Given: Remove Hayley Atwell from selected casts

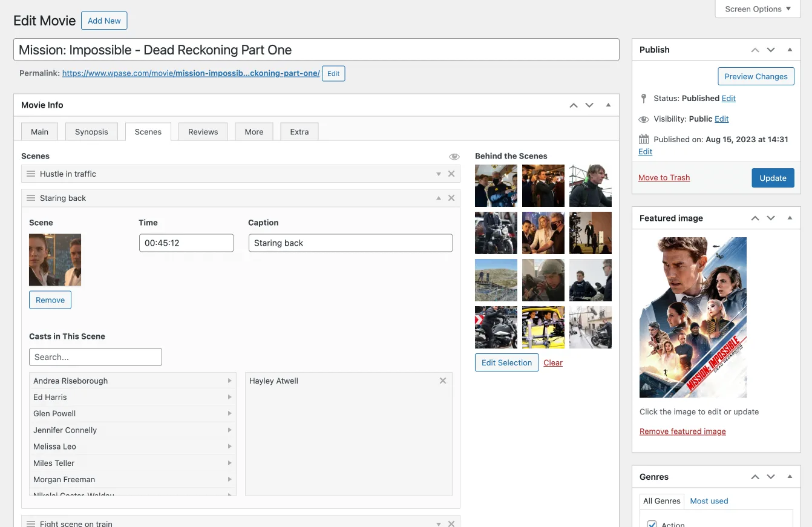Looking at the screenshot, I should 443,381.
